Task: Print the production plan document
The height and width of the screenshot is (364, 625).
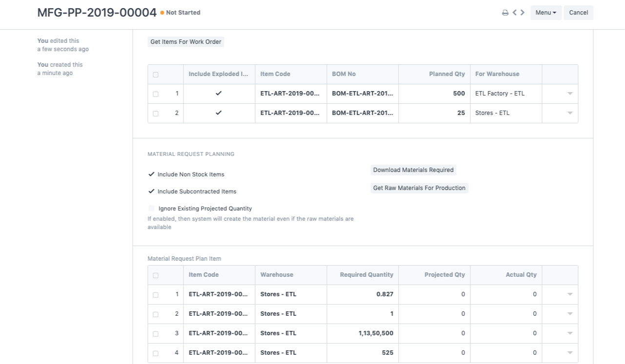Action: point(505,13)
